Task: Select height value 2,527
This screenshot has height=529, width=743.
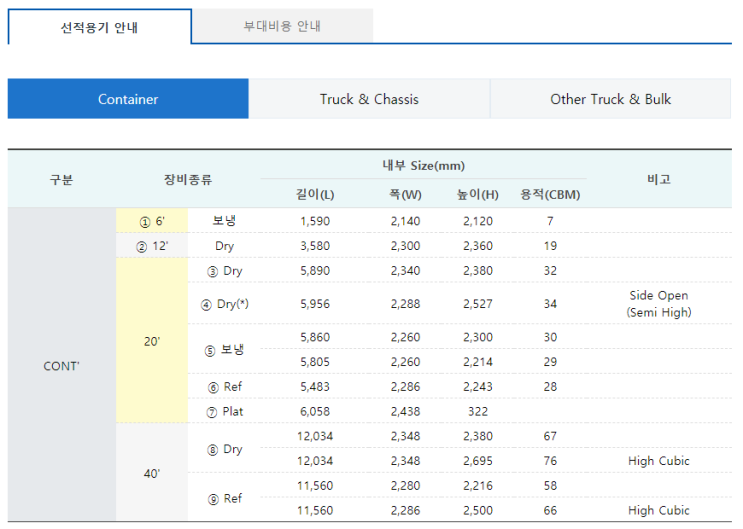Action: tap(478, 304)
